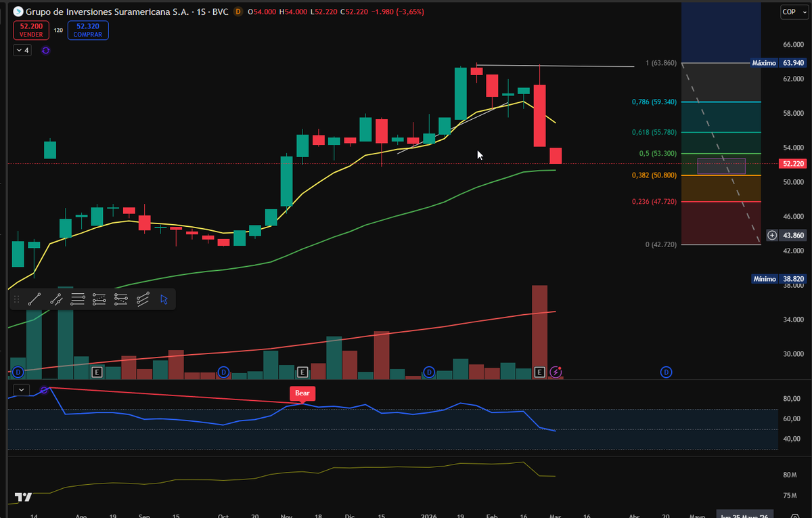The image size is (812, 518).
Task: Click the Mínimo 38.820 price label
Action: pyautogui.click(x=778, y=278)
